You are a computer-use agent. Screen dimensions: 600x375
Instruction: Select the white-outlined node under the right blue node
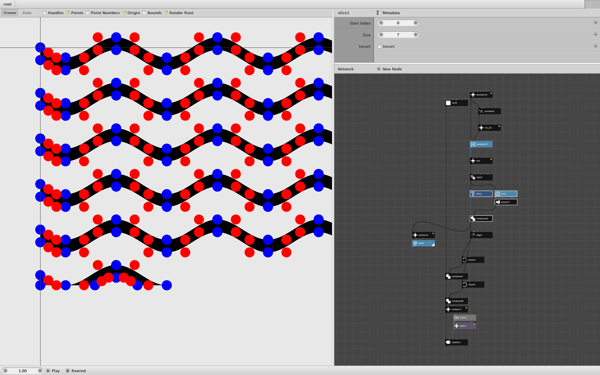(506, 202)
